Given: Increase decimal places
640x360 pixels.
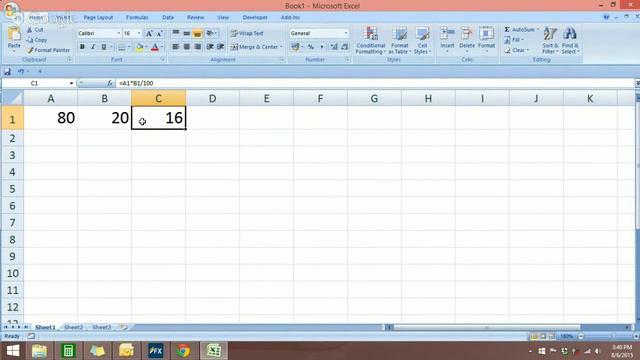Looking at the screenshot, I should click(x=334, y=47).
